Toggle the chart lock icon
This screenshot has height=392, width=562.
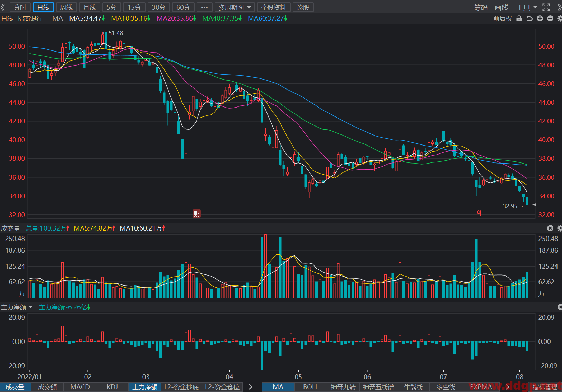point(519,18)
